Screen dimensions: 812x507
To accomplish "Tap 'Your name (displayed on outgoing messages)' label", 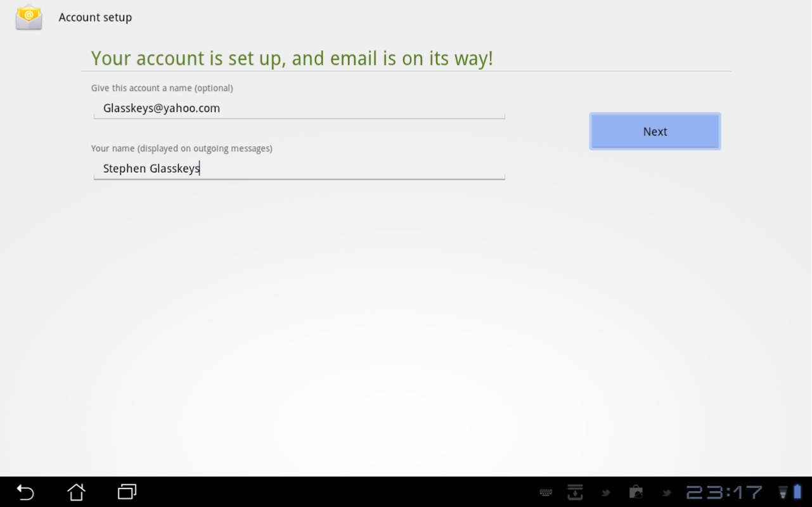I will tap(181, 148).
